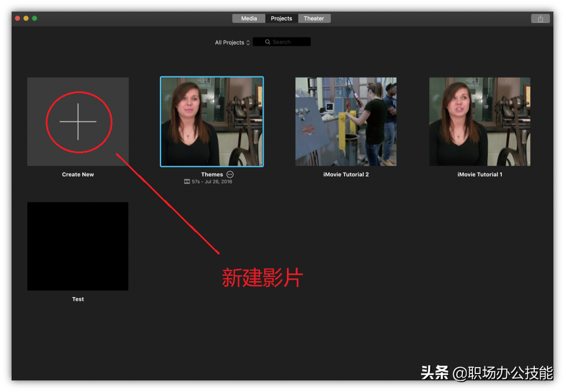
Task: Toggle fullscreen with the green window button
Action: point(35,18)
